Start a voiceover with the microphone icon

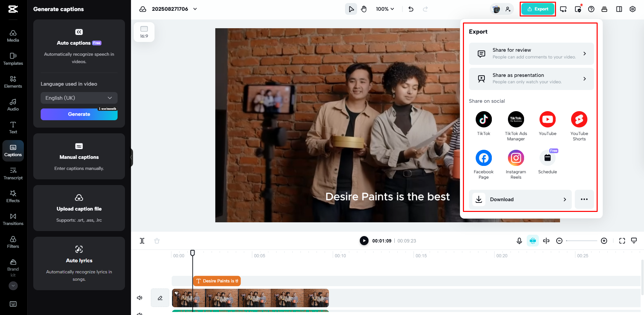coord(519,241)
